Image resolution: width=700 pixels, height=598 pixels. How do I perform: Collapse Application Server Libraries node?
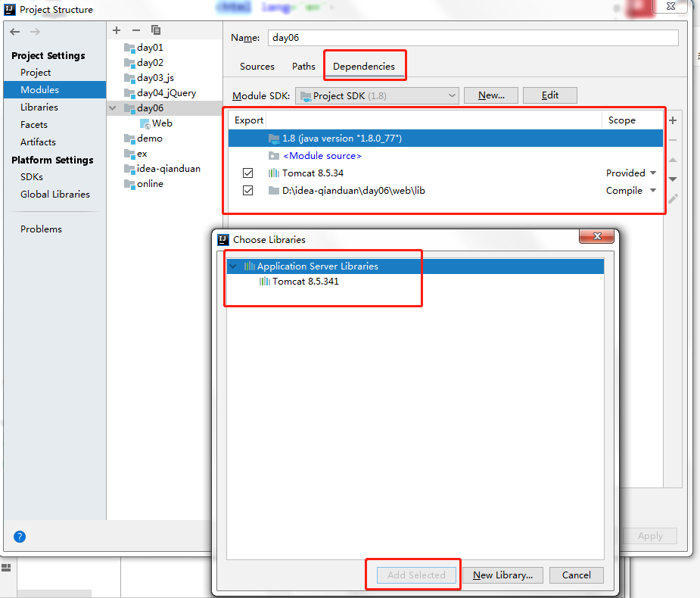pyautogui.click(x=232, y=266)
